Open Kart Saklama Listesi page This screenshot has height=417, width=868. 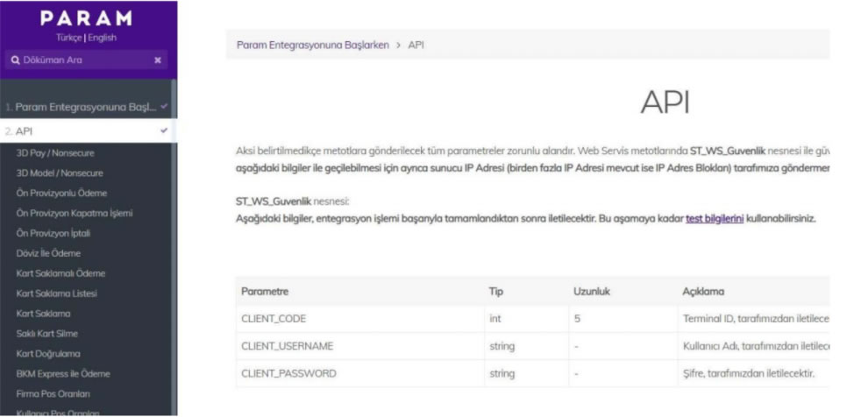[x=57, y=293]
